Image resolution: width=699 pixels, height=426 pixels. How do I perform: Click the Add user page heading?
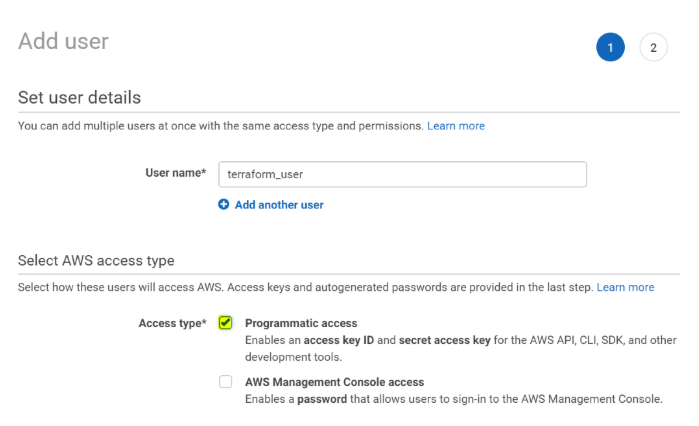63,41
